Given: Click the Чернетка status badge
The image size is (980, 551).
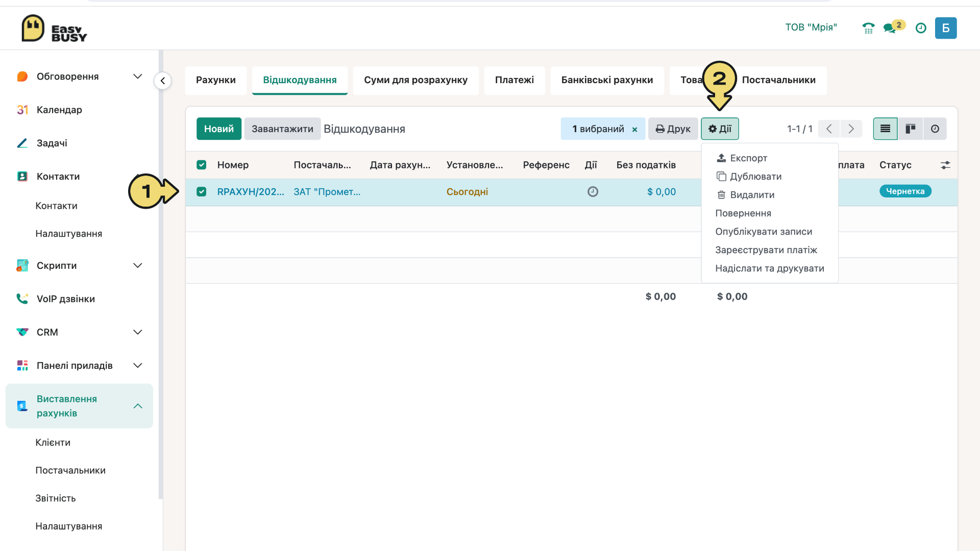Looking at the screenshot, I should click(x=905, y=191).
